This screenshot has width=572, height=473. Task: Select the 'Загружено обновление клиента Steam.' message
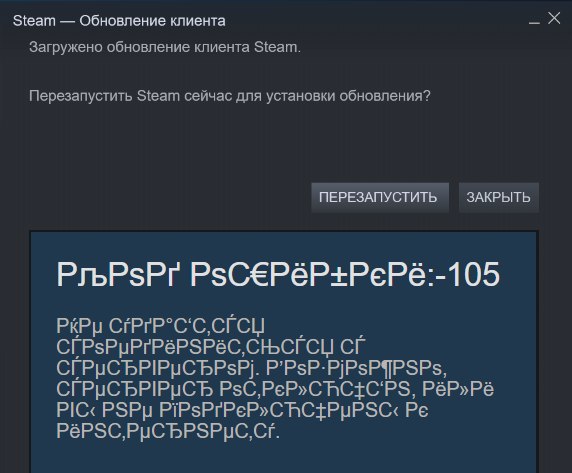pos(165,47)
